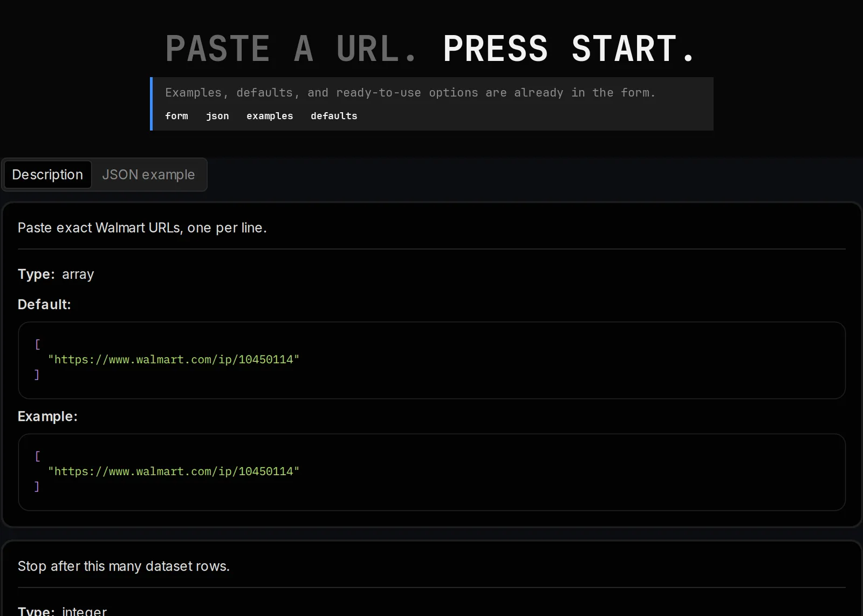The image size is (863, 616).
Task: Click 'Stop after this many dataset rows.' text
Action: tap(124, 566)
